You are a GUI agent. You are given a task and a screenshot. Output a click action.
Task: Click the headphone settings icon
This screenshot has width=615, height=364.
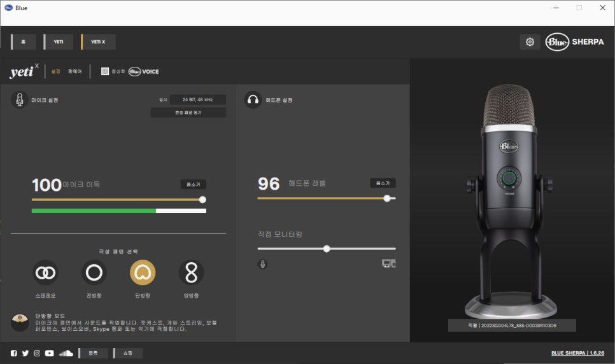click(x=253, y=100)
